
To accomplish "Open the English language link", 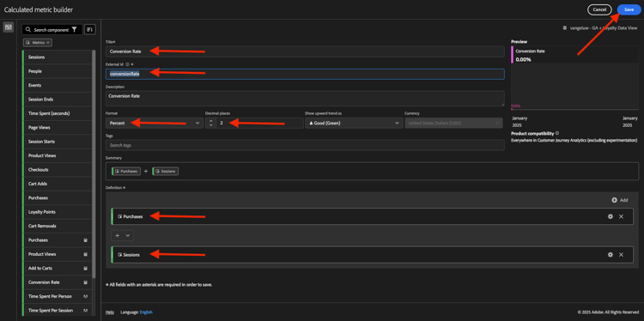I will 146,312.
